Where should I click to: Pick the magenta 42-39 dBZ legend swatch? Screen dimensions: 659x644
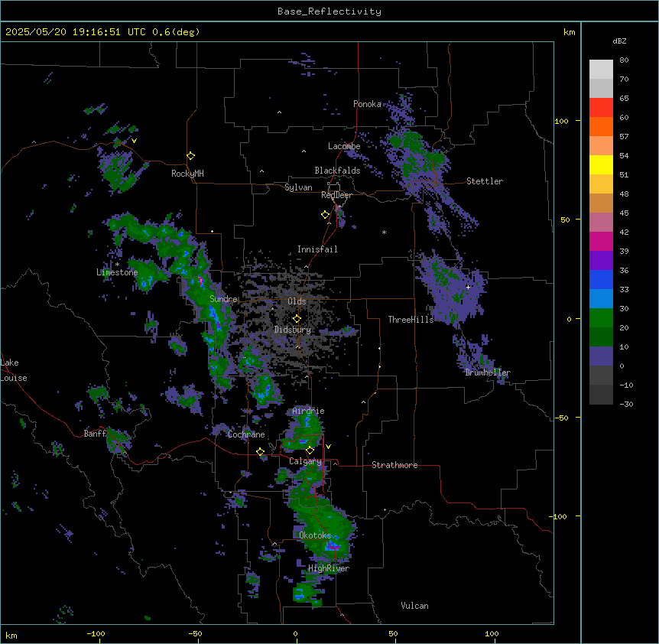click(601, 241)
